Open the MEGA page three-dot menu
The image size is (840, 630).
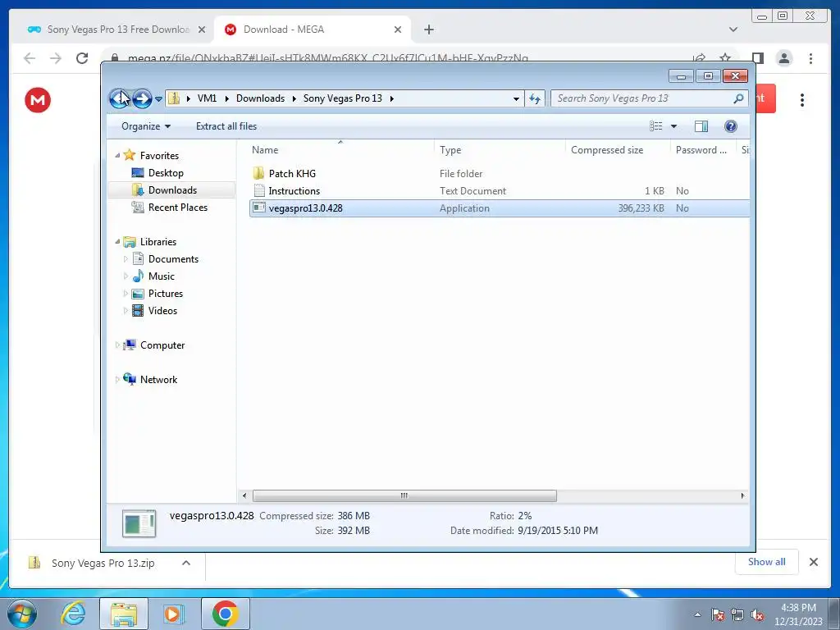(x=802, y=100)
